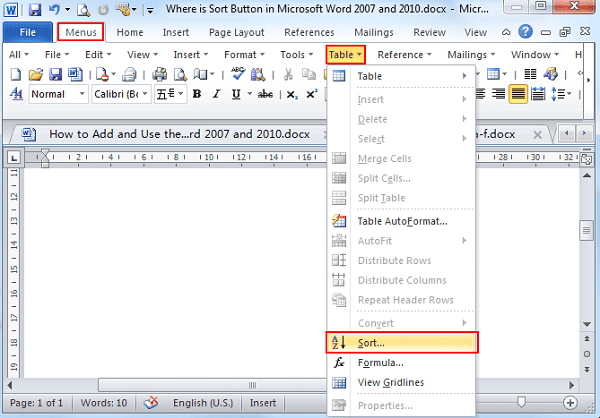Run Spelling and Grammar check (ABC icon)
The height and width of the screenshot is (418, 600).
pos(238,73)
